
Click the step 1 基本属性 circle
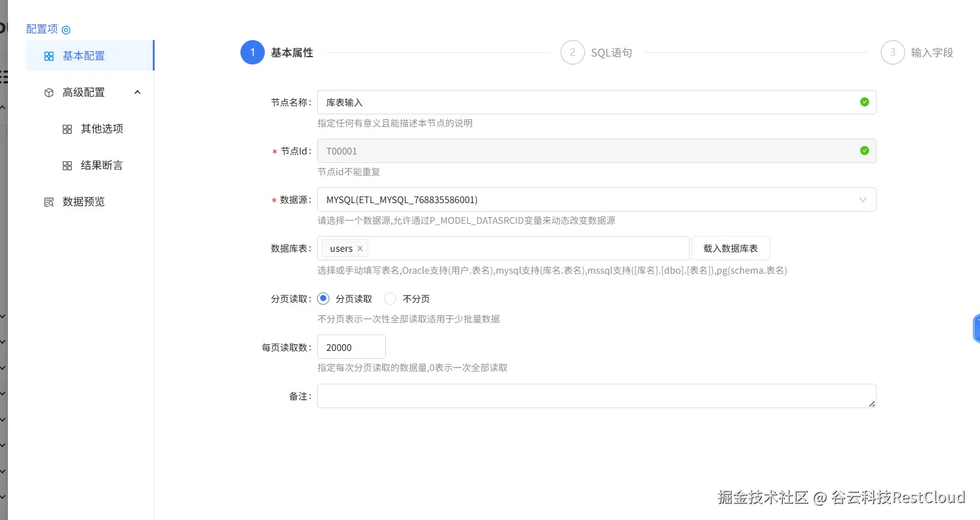253,52
